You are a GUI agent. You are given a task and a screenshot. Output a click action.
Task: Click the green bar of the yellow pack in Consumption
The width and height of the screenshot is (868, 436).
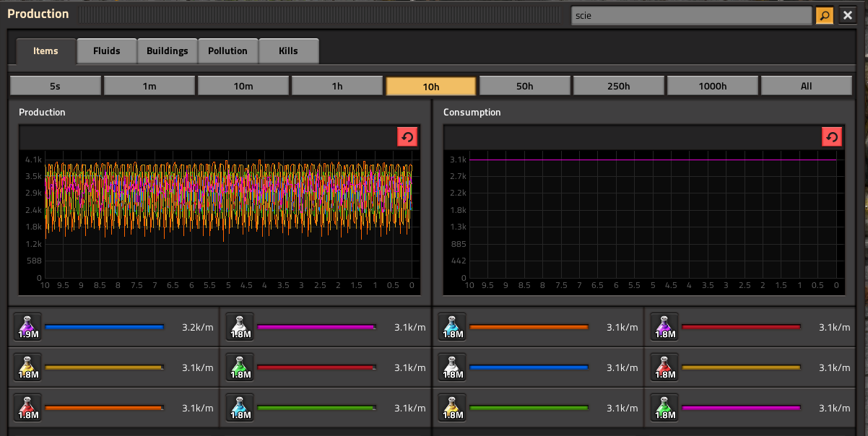pyautogui.click(x=529, y=408)
